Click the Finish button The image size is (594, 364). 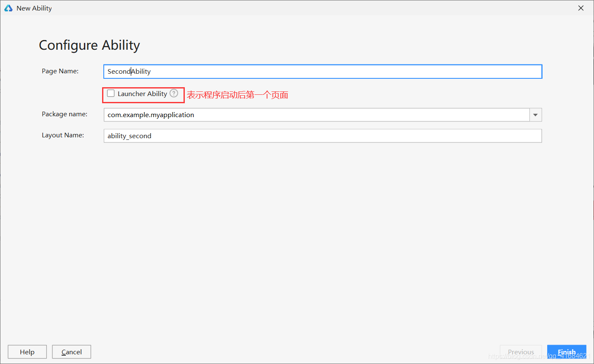567,352
